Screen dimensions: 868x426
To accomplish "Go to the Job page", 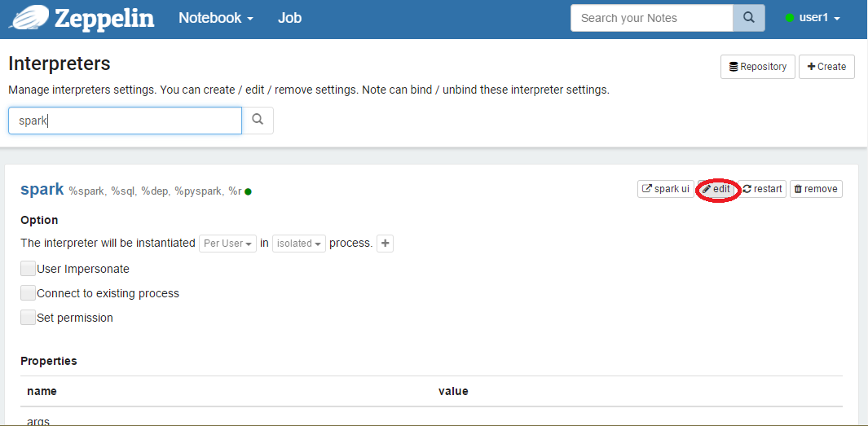I will (289, 18).
